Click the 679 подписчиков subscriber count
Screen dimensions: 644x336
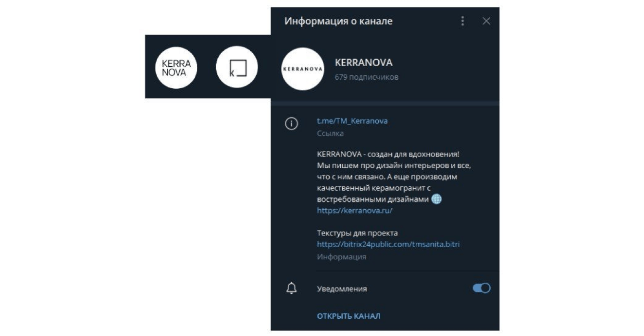click(367, 77)
